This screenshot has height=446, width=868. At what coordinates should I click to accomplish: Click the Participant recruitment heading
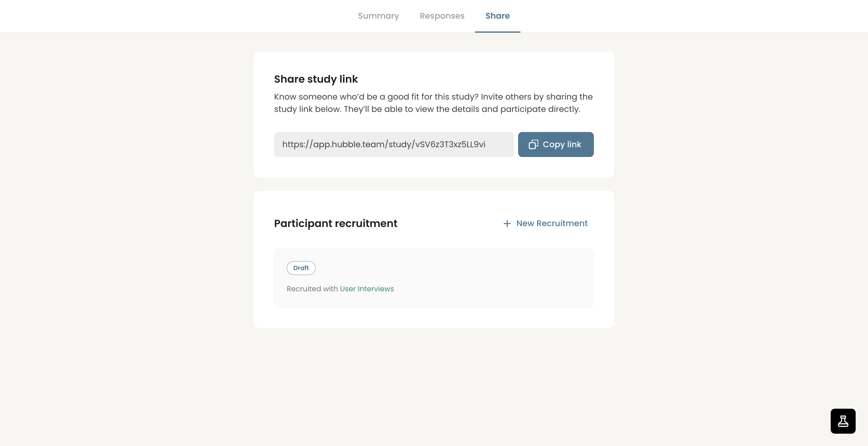pos(336,223)
